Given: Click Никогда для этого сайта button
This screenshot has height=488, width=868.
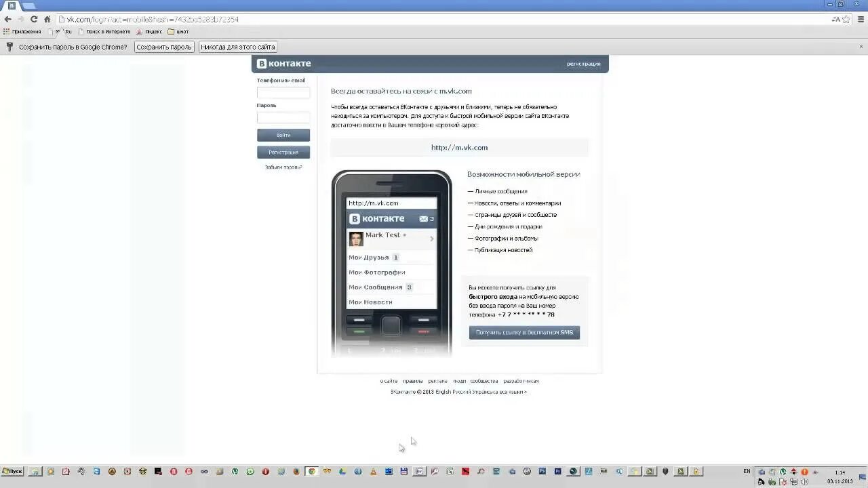Looking at the screenshot, I should (237, 47).
